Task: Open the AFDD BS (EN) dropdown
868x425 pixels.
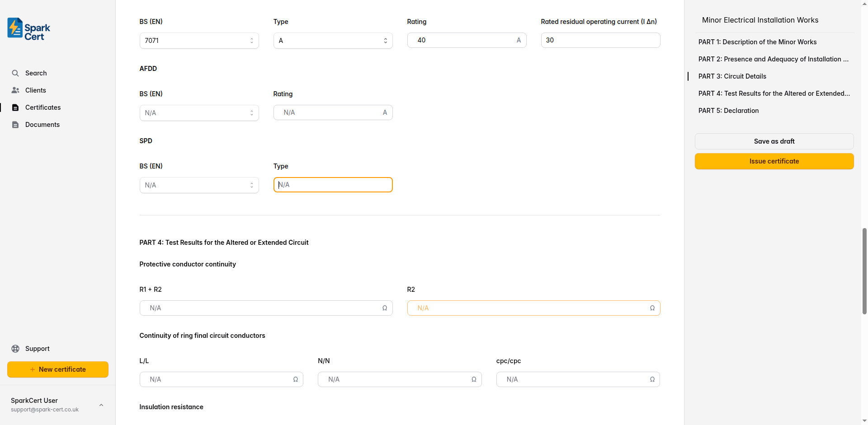Action: coord(199,113)
